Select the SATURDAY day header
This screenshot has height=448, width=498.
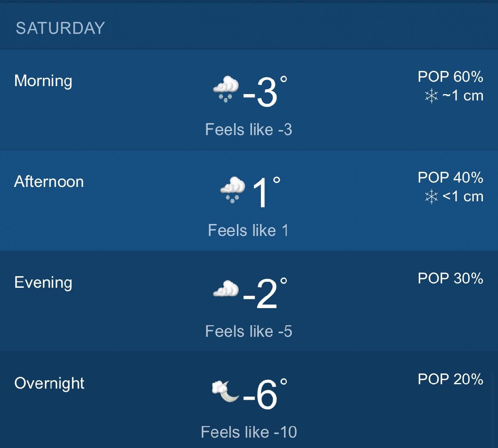click(x=60, y=28)
